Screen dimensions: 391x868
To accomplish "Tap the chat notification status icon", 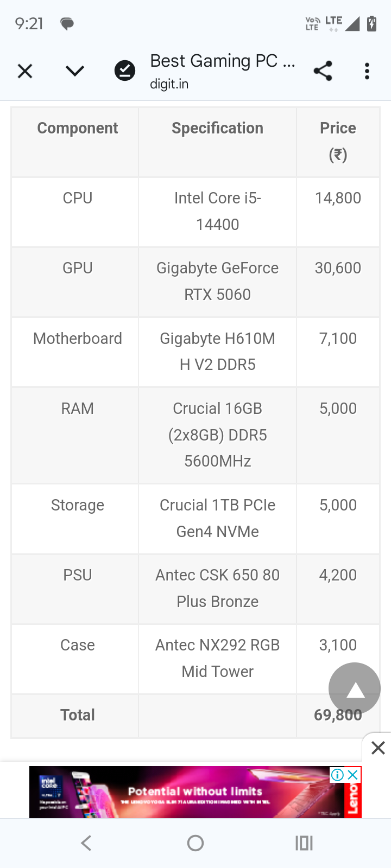I will [67, 24].
